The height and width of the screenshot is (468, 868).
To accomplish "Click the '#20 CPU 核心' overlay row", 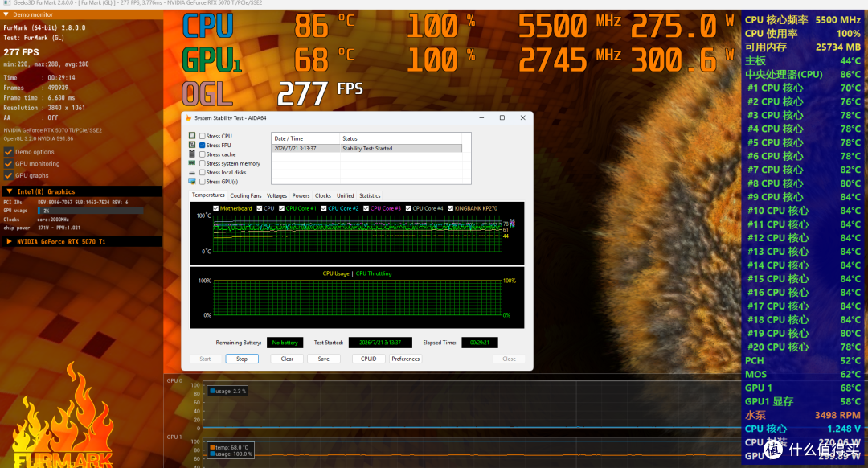I will [803, 347].
